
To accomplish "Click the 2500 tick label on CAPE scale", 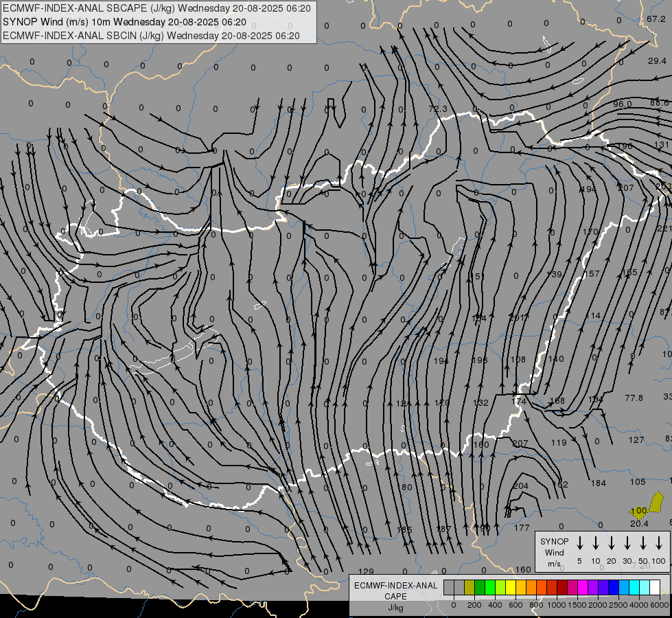I will coord(618,605).
